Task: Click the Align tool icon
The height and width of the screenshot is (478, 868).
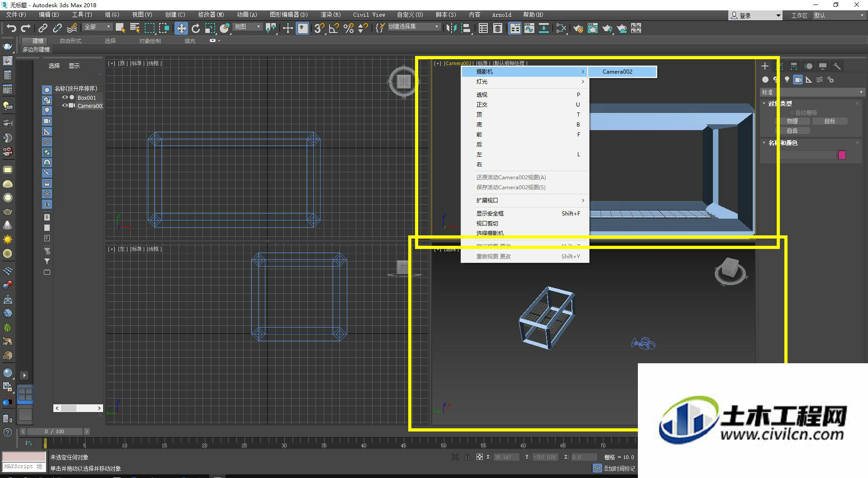Action: click(x=466, y=28)
